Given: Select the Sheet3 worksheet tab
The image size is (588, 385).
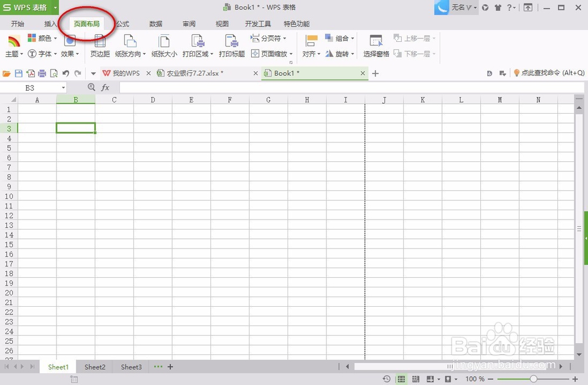Looking at the screenshot, I should (x=131, y=367).
